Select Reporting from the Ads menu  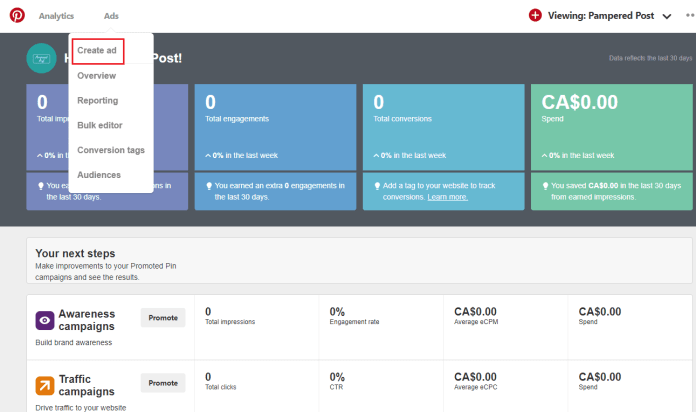pos(98,101)
